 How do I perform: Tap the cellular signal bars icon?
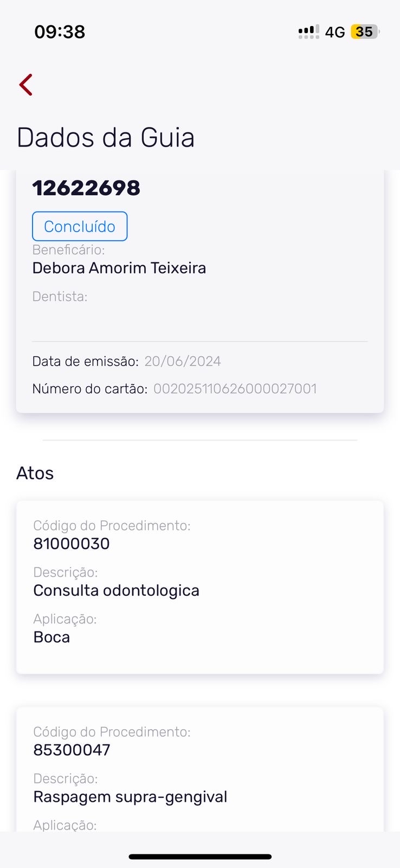[x=308, y=32]
